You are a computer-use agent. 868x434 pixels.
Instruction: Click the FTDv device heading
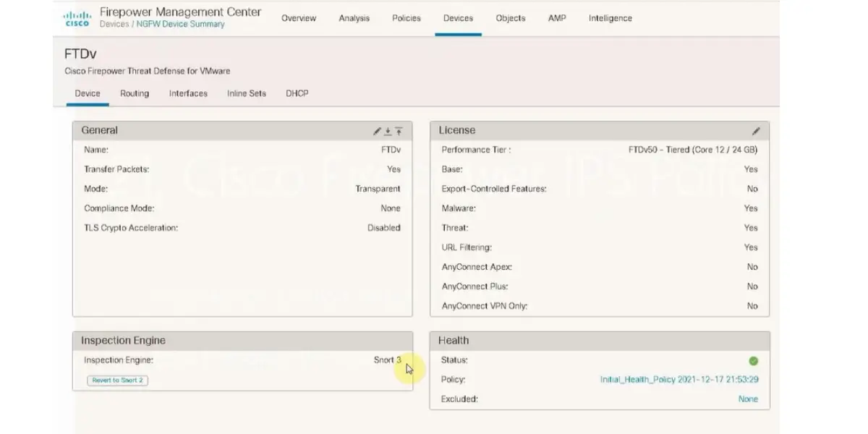(80, 54)
